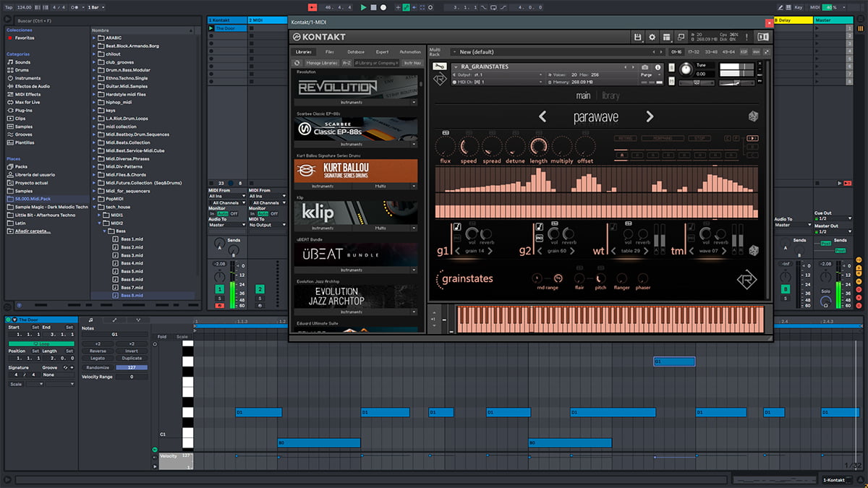Open Samples category in Live browser
The image size is (868, 488).
[x=24, y=126]
